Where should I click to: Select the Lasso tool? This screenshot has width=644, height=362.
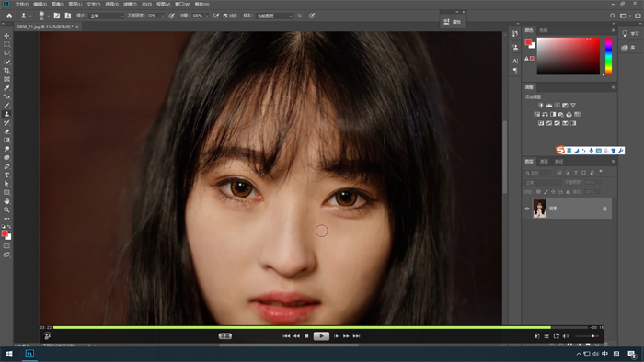[x=6, y=53]
